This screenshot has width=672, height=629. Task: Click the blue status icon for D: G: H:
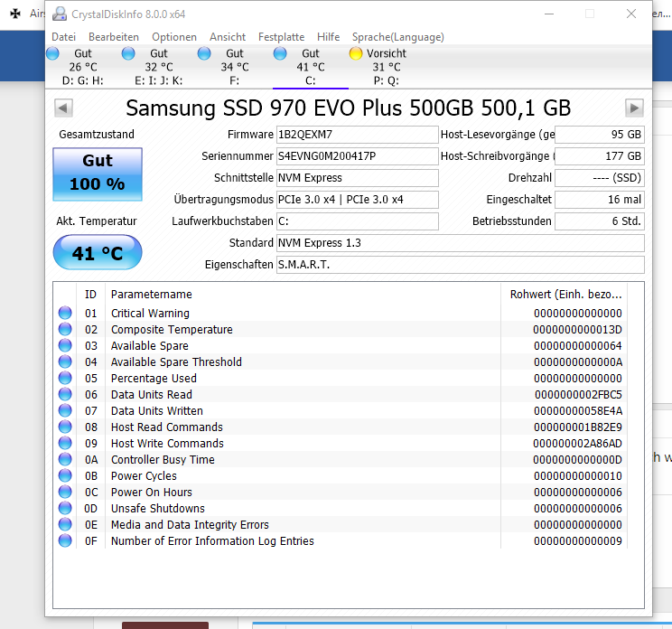tap(52, 53)
